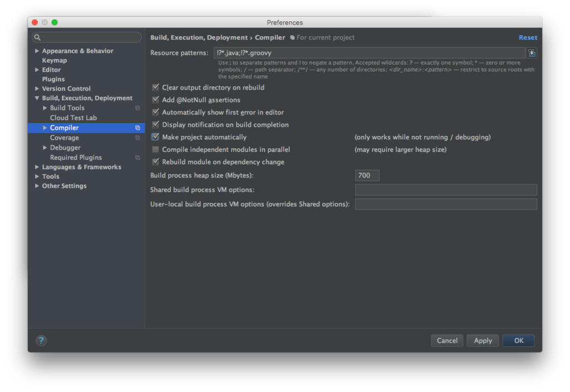The height and width of the screenshot is (392, 570).
Task: Disable Make project automatically checkbox
Action: coord(156,137)
